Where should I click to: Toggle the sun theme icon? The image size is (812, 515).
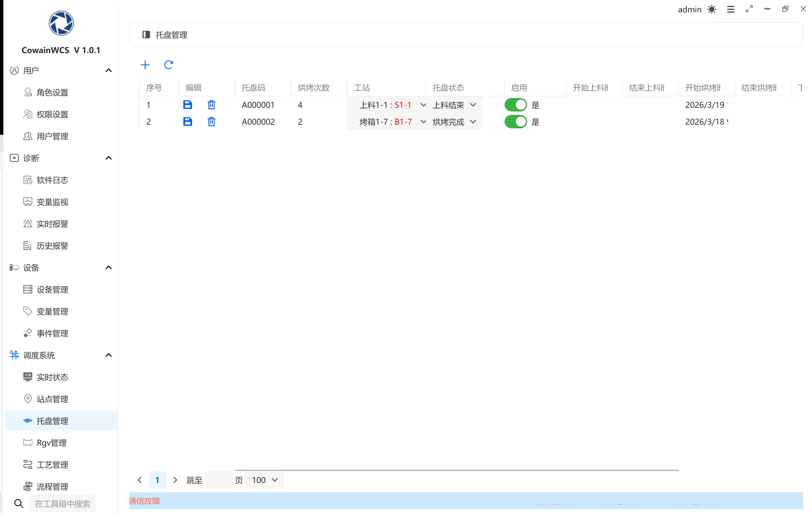click(x=711, y=10)
